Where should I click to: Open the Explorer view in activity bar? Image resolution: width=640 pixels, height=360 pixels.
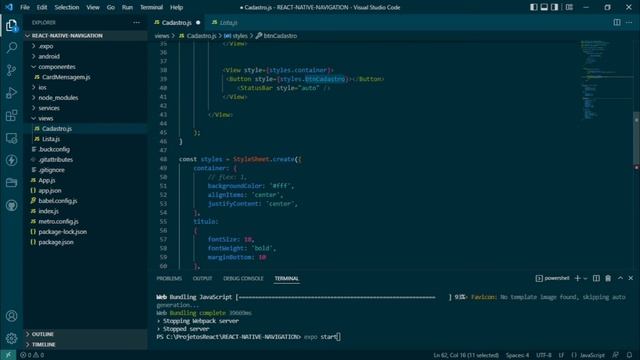coord(11,26)
